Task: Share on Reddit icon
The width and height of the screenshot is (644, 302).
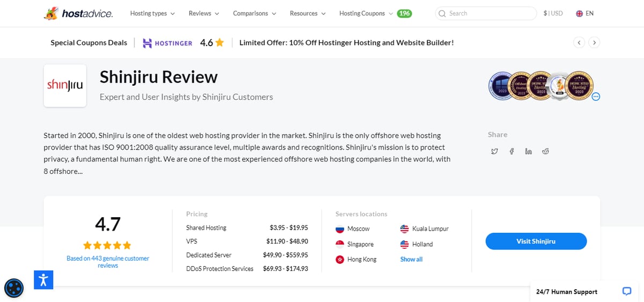Action: (x=546, y=152)
